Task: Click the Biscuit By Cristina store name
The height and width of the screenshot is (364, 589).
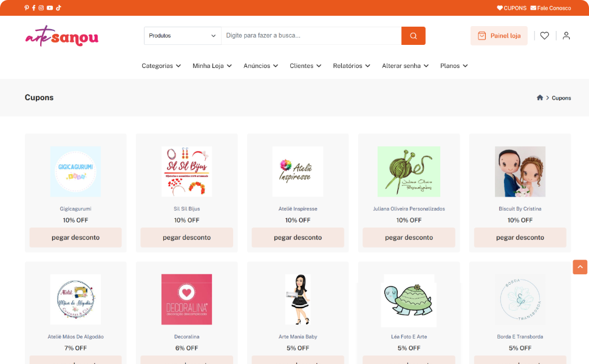Action: coord(520,209)
